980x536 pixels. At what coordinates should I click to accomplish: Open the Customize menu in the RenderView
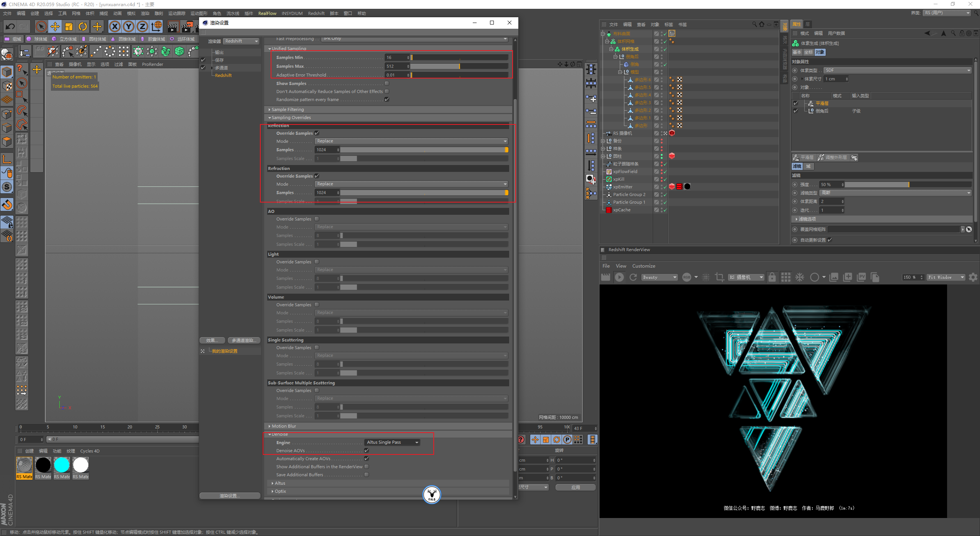pos(643,266)
